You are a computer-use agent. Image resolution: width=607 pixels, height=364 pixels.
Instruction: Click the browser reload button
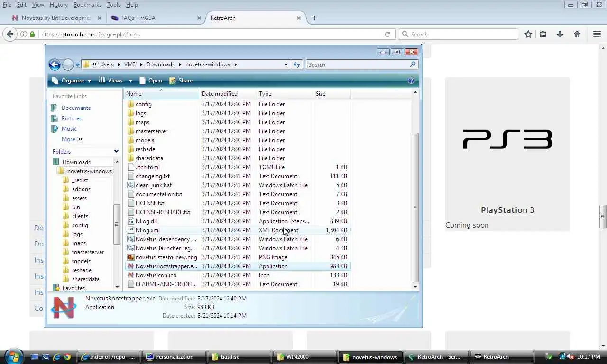pos(387,35)
